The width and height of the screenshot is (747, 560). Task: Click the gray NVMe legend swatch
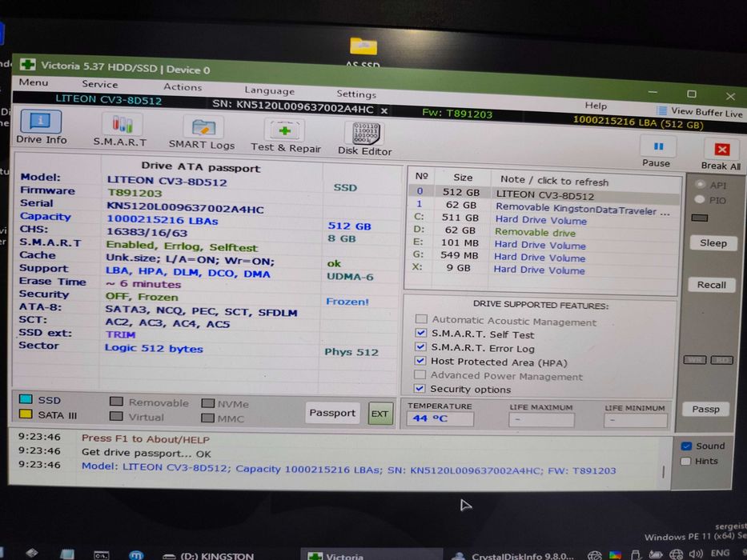click(207, 403)
